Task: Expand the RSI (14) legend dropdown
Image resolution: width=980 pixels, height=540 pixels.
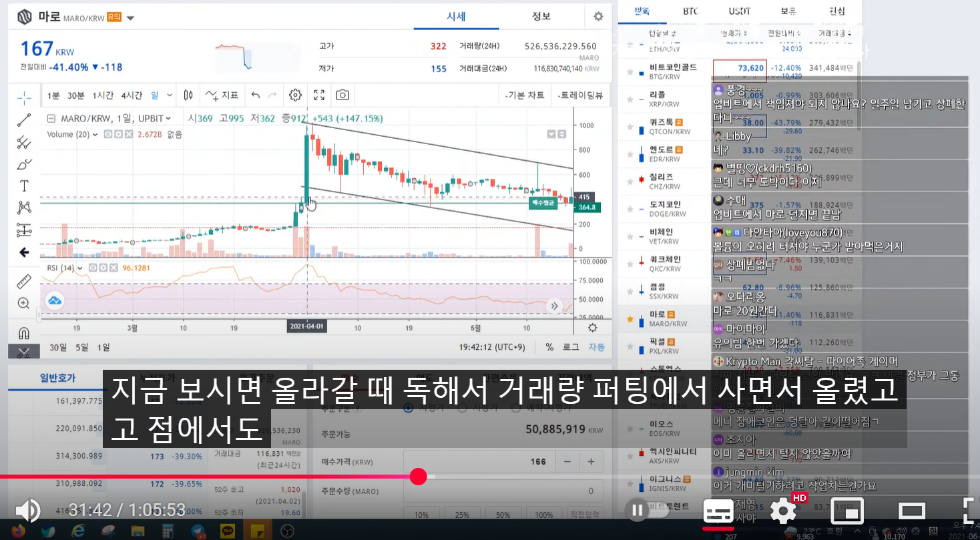Action: tap(80, 268)
